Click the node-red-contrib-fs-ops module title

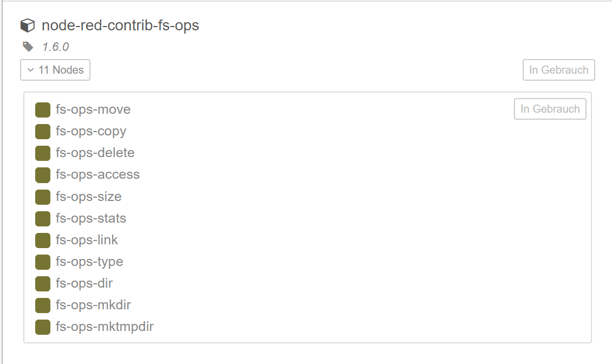pos(120,25)
